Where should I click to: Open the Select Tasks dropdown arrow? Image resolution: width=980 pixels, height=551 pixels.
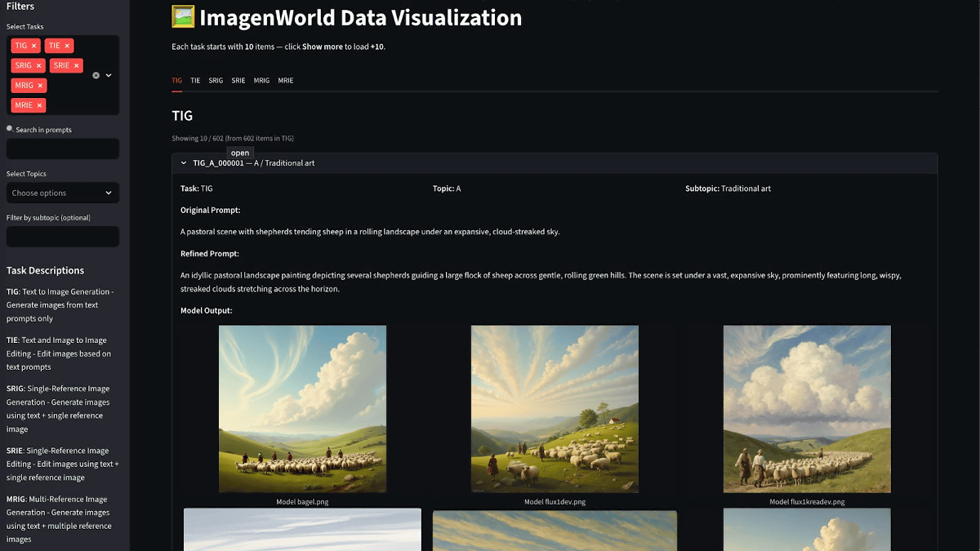(109, 75)
